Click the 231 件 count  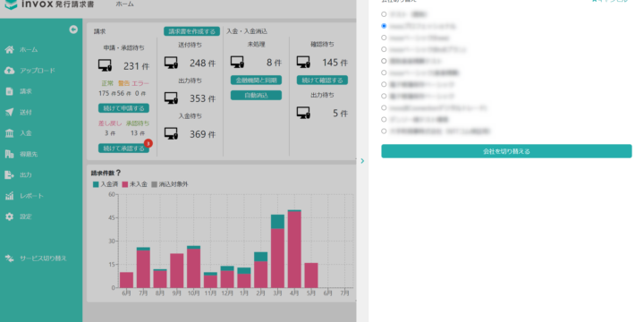click(x=136, y=66)
